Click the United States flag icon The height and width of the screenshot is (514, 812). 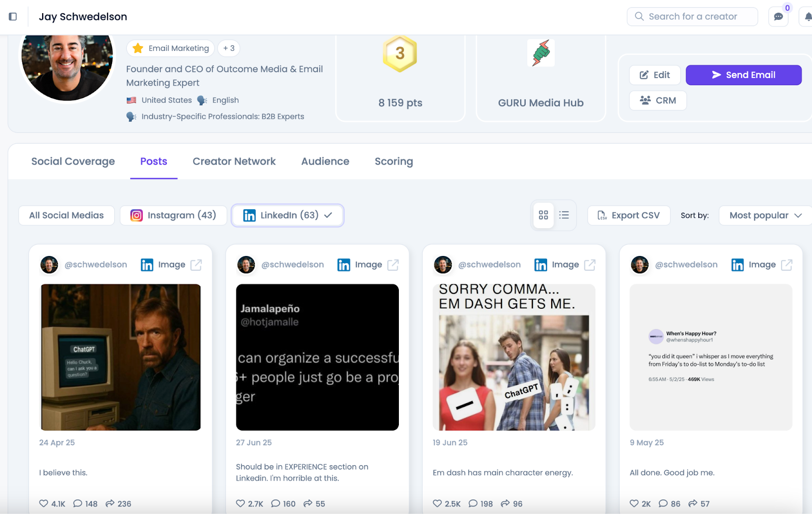point(131,101)
